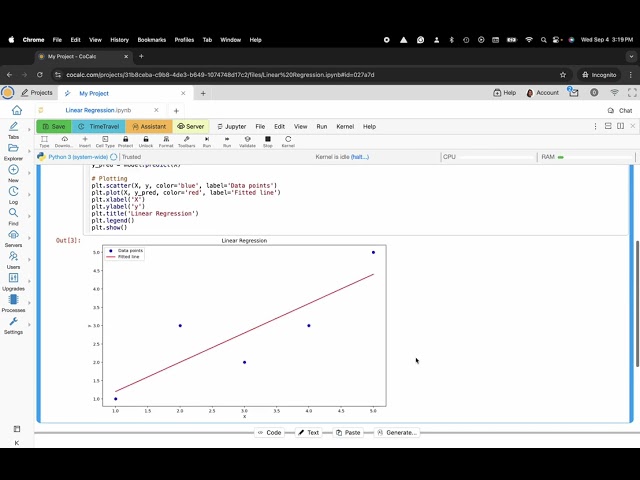Click the Kernel restart icon
This screenshot has height=480, width=640.
pyautogui.click(x=288, y=142)
